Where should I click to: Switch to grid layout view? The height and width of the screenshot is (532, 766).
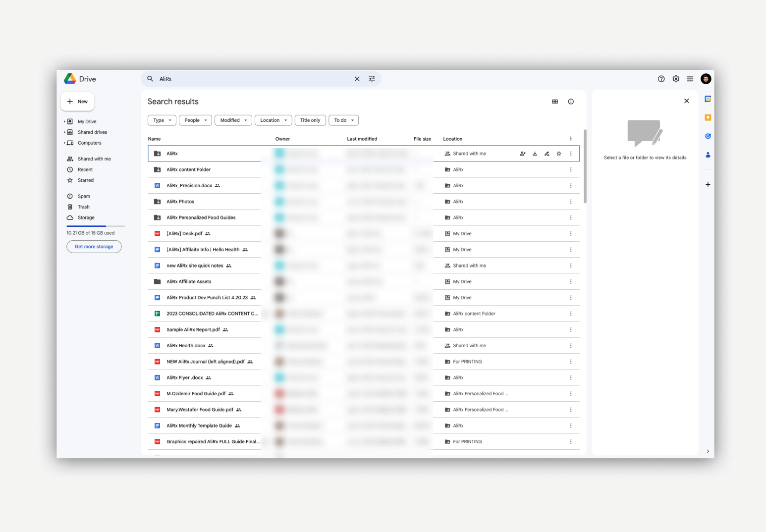(x=555, y=102)
